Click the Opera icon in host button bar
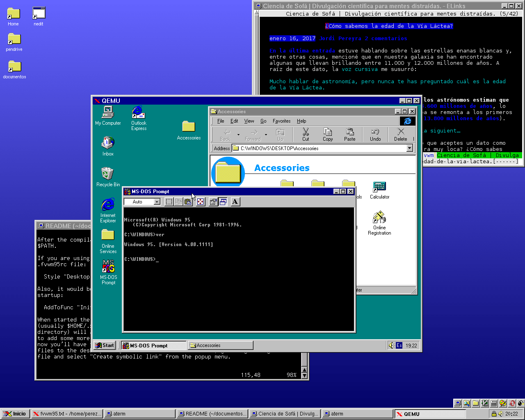Viewport: 525px width, 420px height. coord(512,403)
